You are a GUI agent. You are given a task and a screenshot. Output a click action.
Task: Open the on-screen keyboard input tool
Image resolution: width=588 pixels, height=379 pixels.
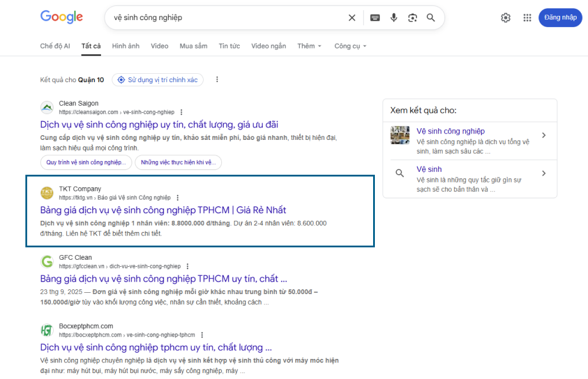(375, 18)
